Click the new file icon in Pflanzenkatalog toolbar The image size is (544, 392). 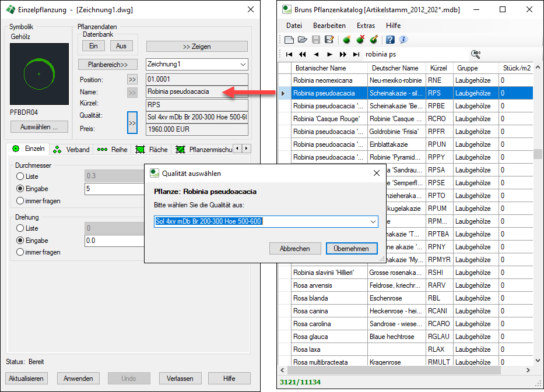(x=289, y=40)
